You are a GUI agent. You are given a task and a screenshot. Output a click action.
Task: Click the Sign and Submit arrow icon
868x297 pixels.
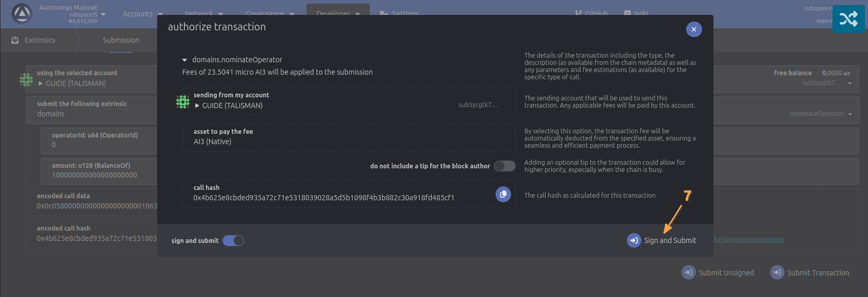(x=634, y=240)
